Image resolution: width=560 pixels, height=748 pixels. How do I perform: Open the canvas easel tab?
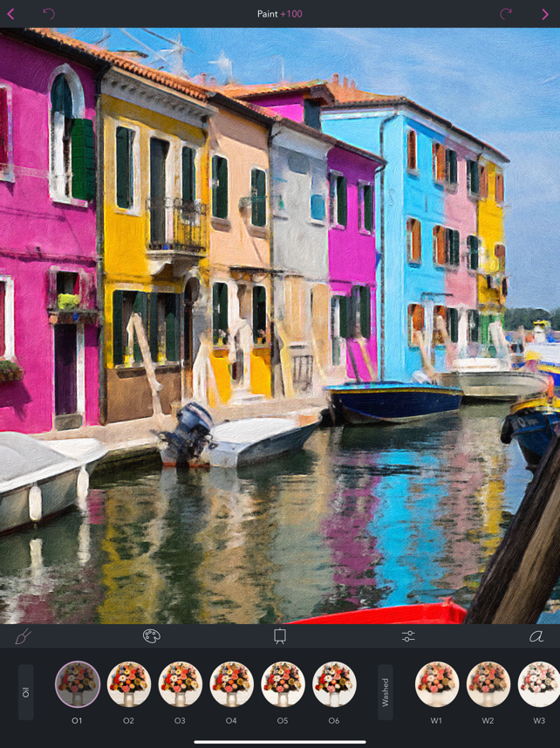click(x=280, y=636)
